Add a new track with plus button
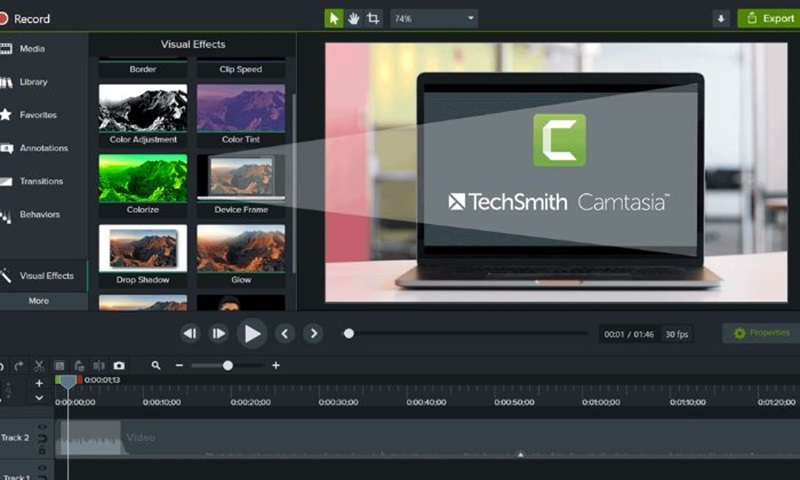800x480 pixels. (39, 383)
